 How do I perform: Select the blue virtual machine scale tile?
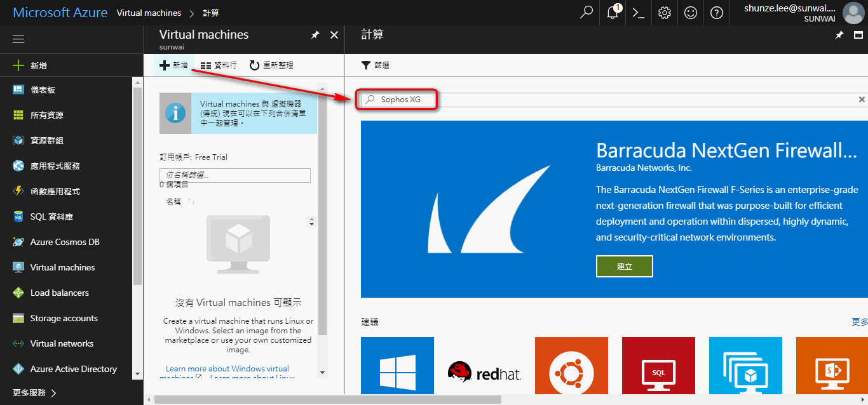click(x=745, y=366)
